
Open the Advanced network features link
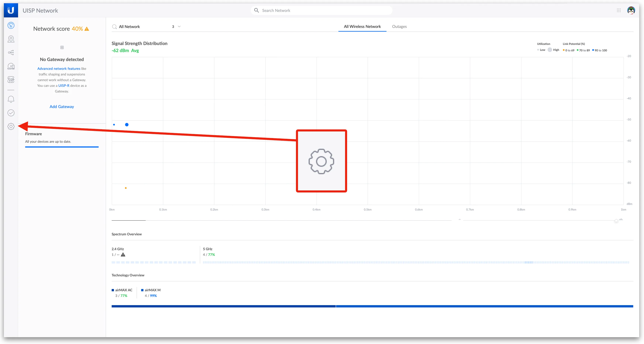point(59,68)
